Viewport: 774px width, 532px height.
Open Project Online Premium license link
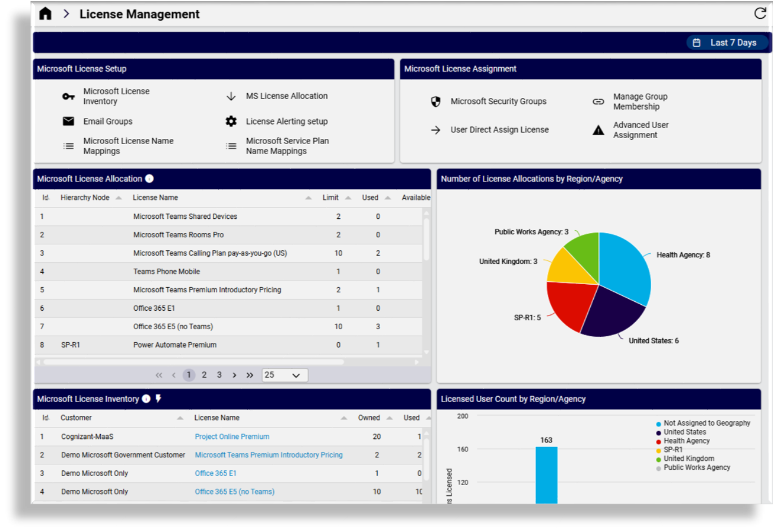click(232, 437)
